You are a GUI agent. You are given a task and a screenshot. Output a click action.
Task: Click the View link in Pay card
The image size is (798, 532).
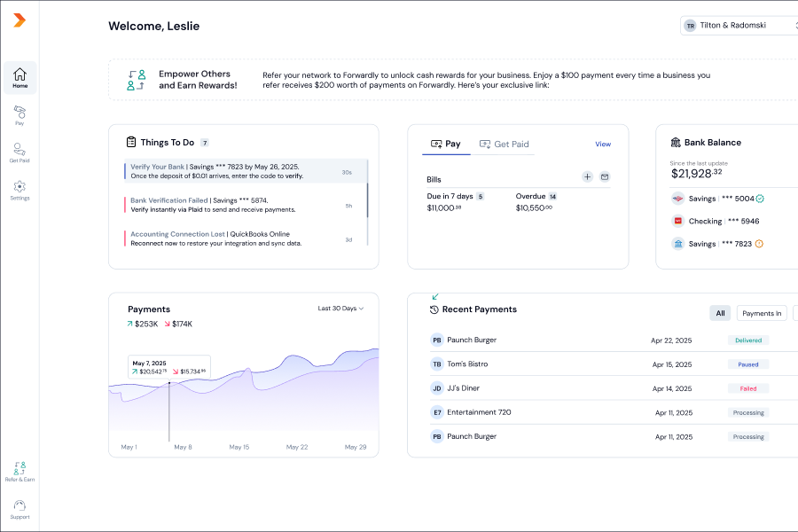click(x=603, y=144)
